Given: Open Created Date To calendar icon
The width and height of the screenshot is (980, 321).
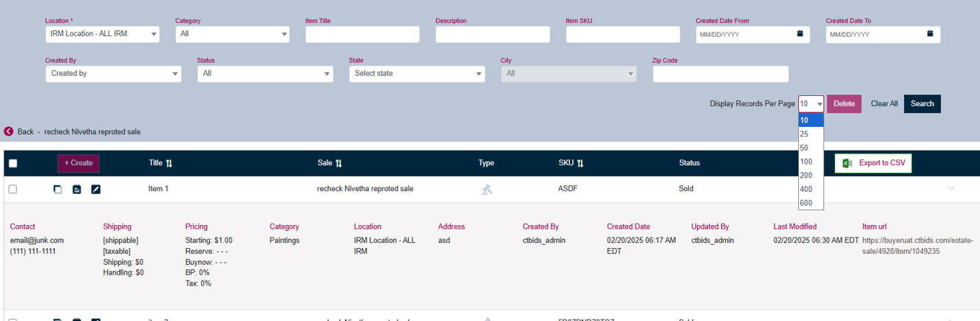Looking at the screenshot, I should point(930,34).
